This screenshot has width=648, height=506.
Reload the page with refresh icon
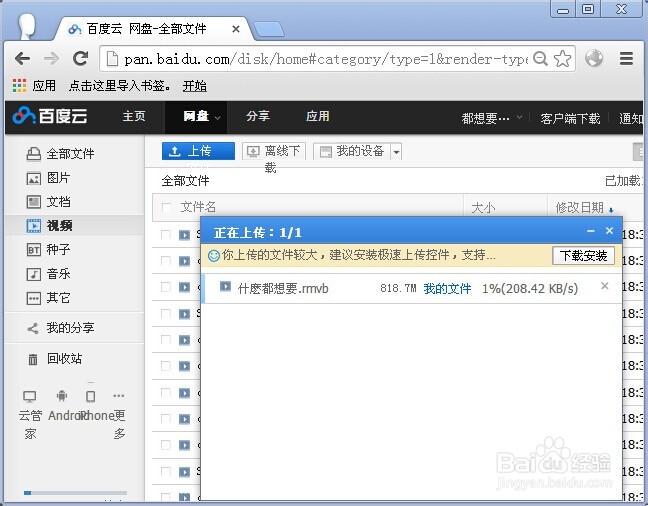point(81,59)
